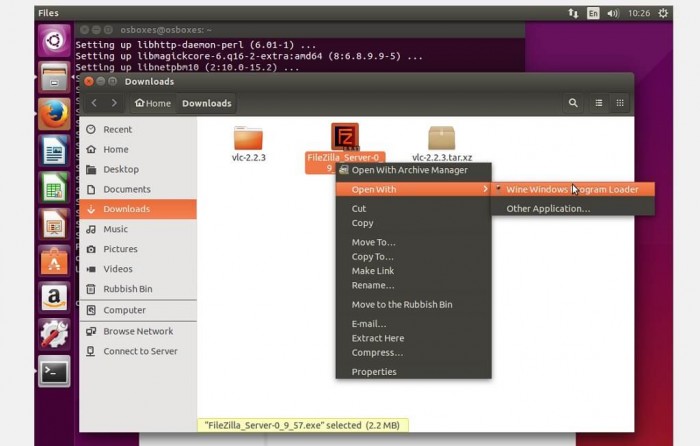Open file search in Downloads window
Image resolution: width=700 pixels, height=446 pixels.
[573, 103]
